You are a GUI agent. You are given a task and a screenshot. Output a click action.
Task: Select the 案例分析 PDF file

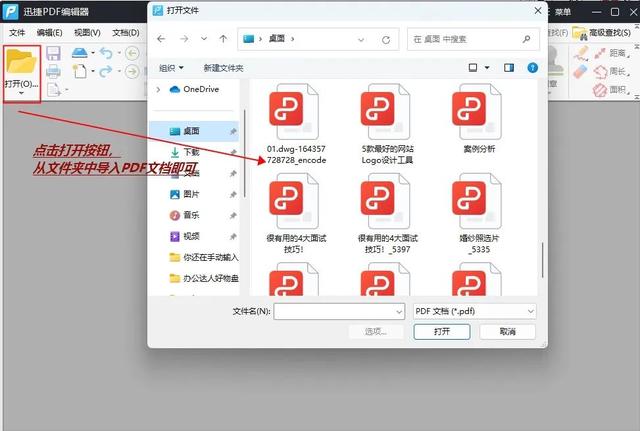pyautogui.click(x=478, y=119)
